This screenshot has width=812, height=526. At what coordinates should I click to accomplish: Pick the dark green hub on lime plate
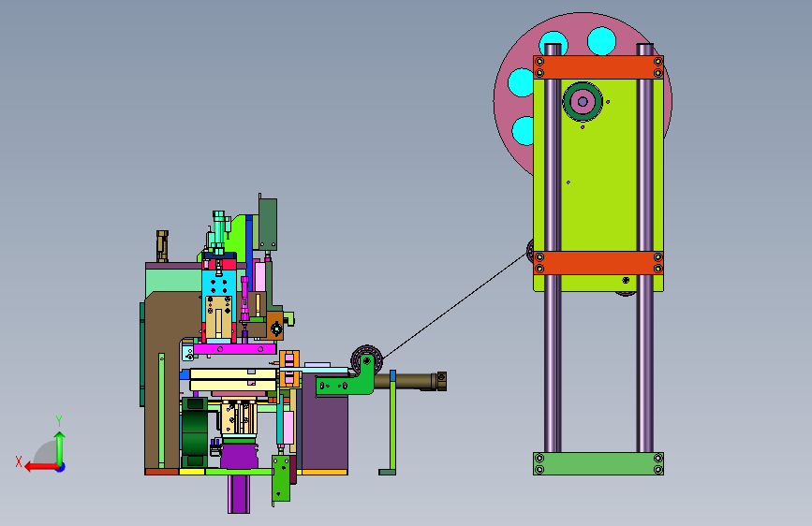[x=583, y=101]
